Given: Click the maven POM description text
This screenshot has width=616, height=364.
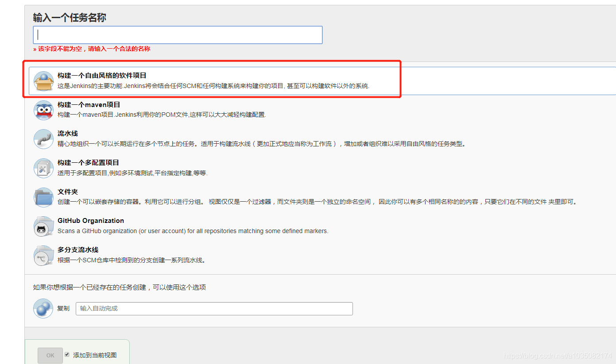Looking at the screenshot, I should point(162,115).
